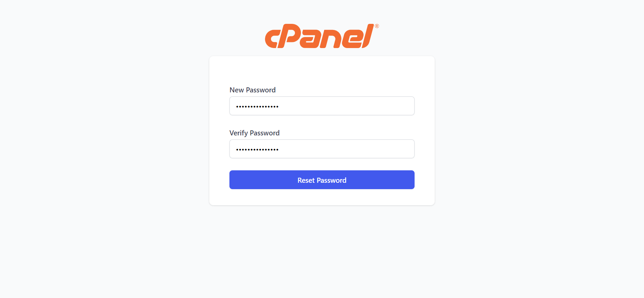Click the empty area below Reset Password button
The width and height of the screenshot is (644, 298).
click(x=322, y=197)
